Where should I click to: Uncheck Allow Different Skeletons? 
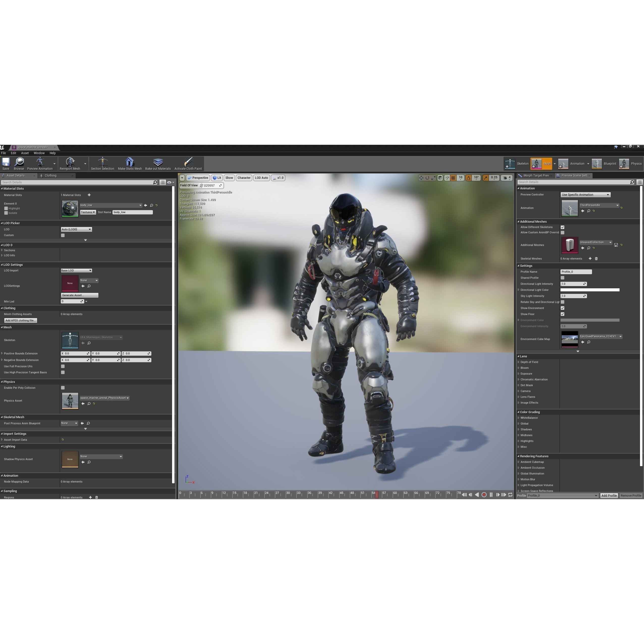pyautogui.click(x=563, y=227)
